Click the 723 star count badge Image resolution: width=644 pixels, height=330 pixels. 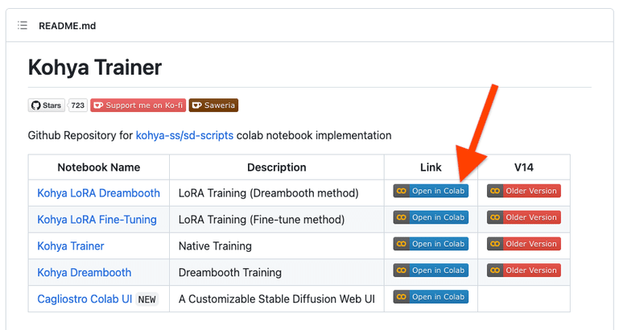(x=77, y=105)
